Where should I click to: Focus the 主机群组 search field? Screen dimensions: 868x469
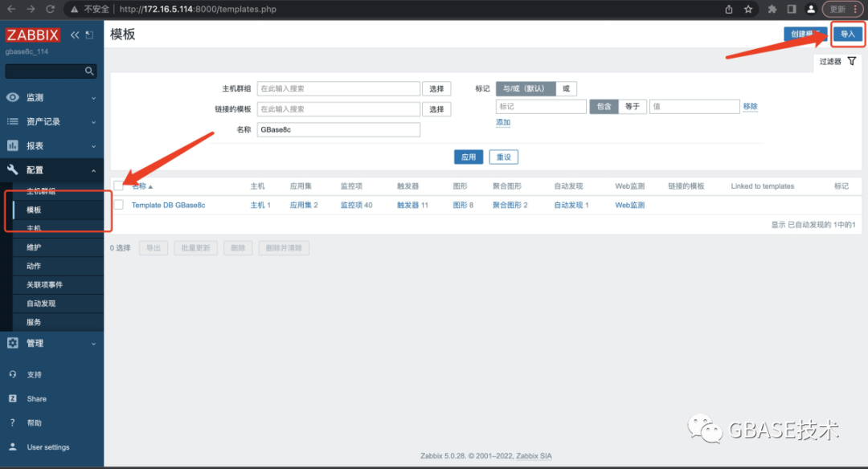(338, 88)
